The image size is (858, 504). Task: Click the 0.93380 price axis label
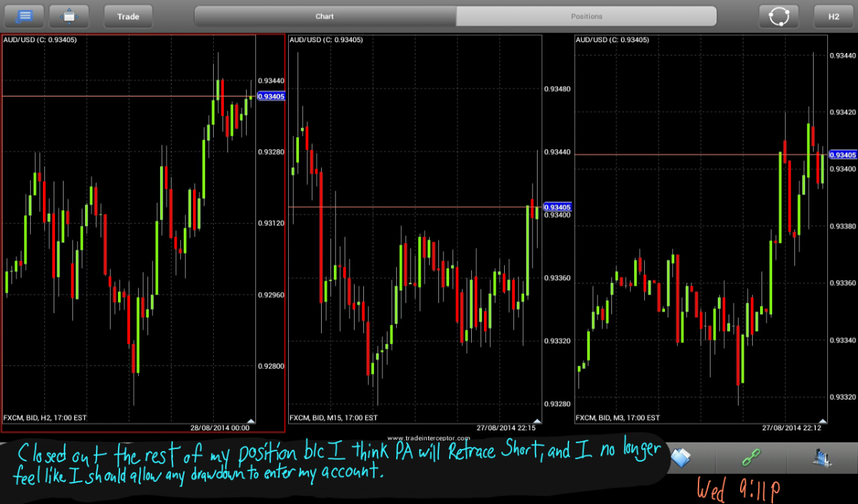coord(843,226)
